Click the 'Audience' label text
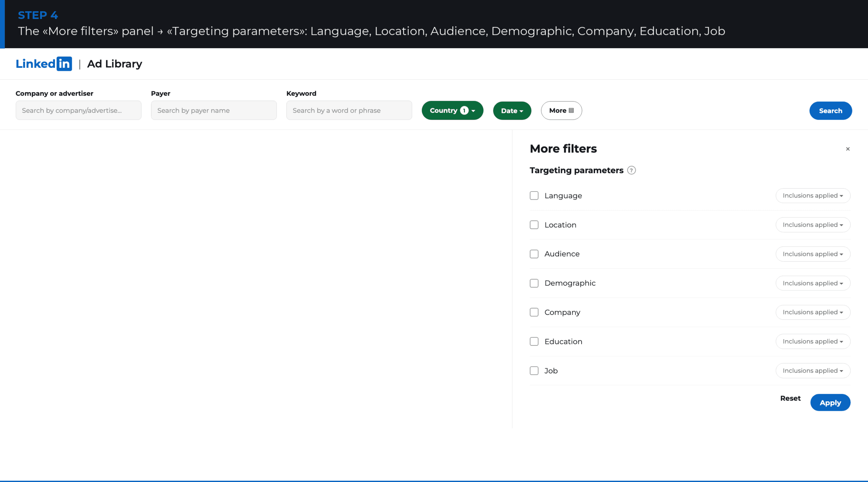Image resolution: width=868 pixels, height=482 pixels. (x=562, y=254)
